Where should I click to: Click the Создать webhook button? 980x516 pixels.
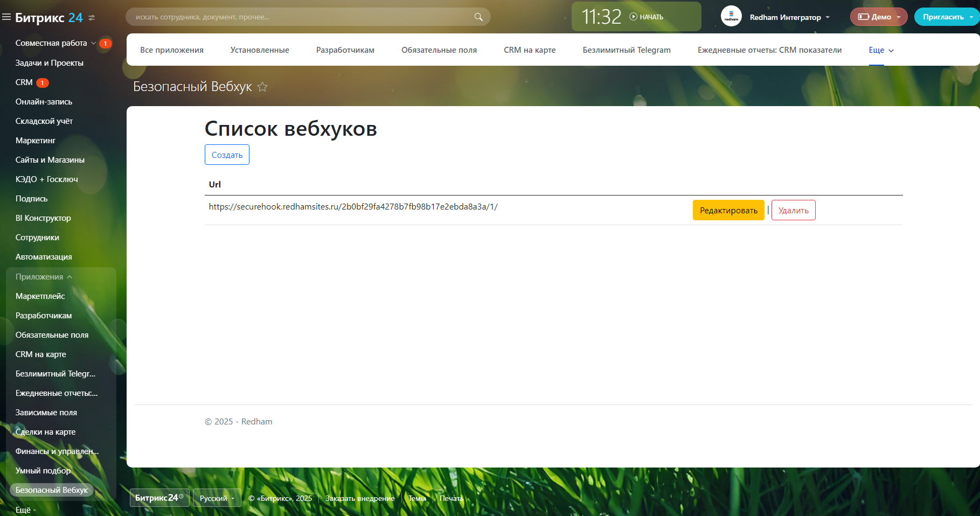pos(227,155)
